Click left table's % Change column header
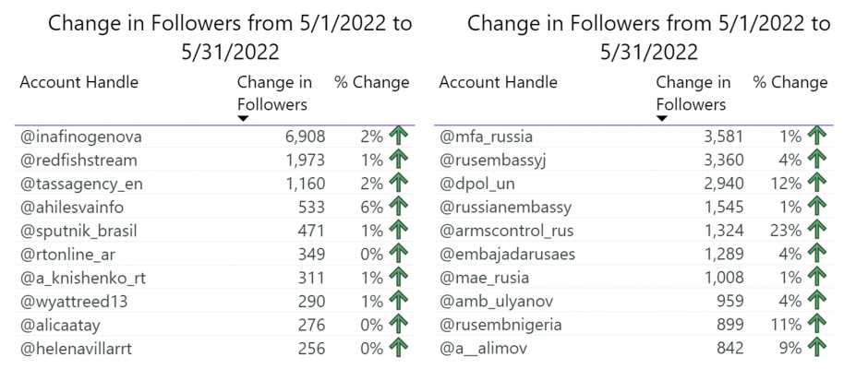The width and height of the screenshot is (868, 369). [371, 83]
